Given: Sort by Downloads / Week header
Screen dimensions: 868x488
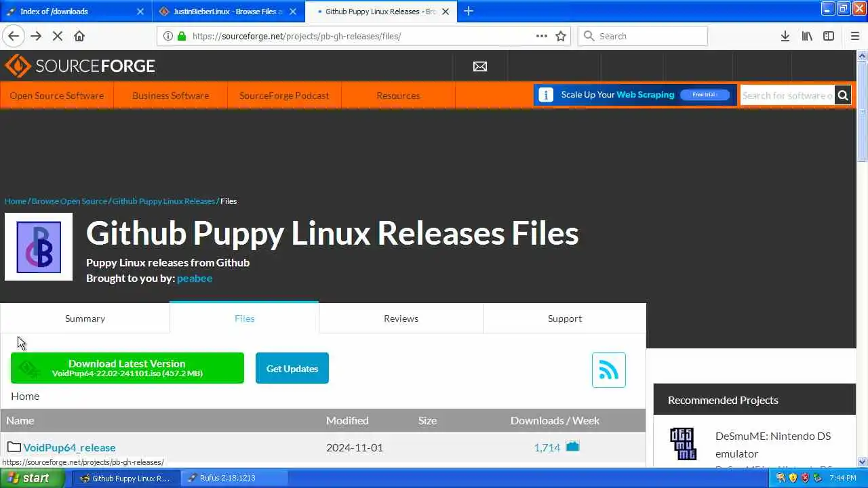Looking at the screenshot, I should pyautogui.click(x=555, y=420).
